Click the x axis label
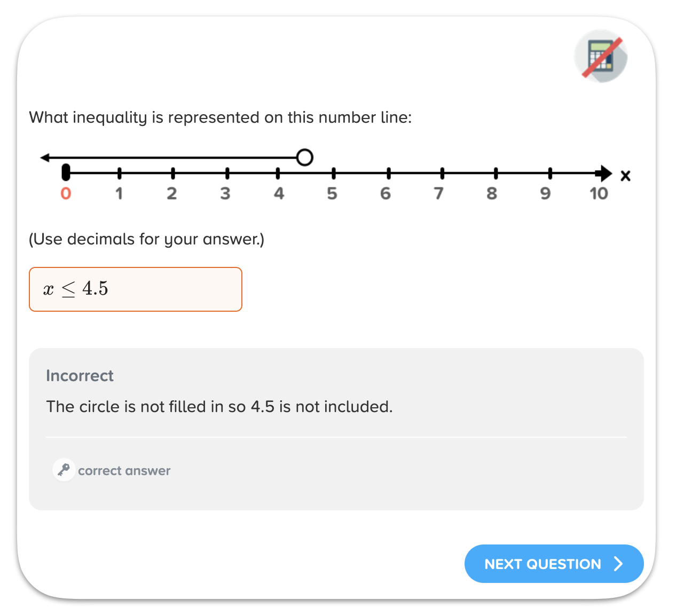This screenshot has height=616, width=676. click(625, 175)
